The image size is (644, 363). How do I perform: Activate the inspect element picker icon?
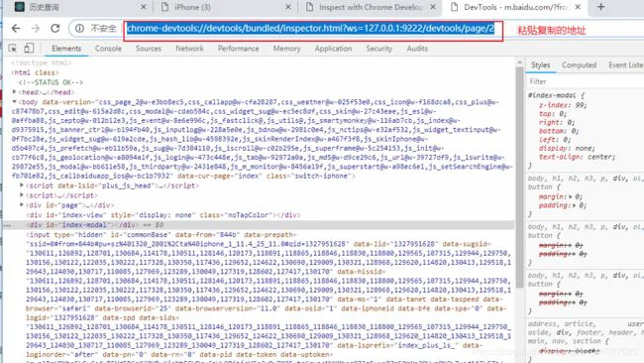coord(13,49)
